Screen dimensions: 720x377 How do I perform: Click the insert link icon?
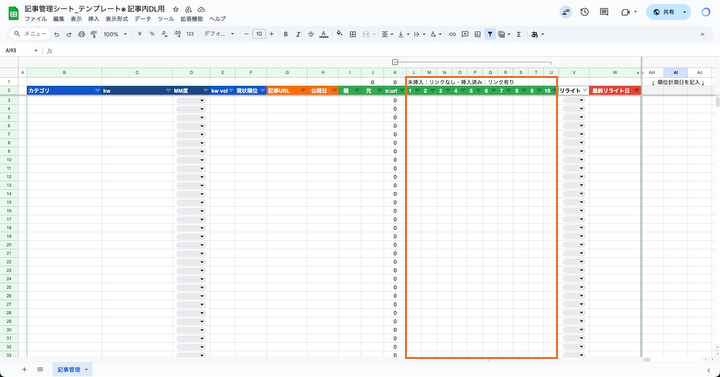click(x=452, y=34)
